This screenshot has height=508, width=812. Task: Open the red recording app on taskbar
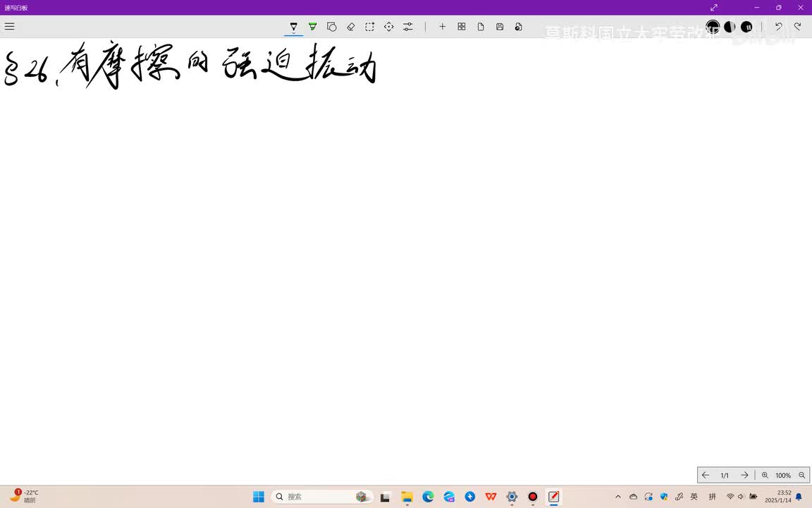(532, 497)
